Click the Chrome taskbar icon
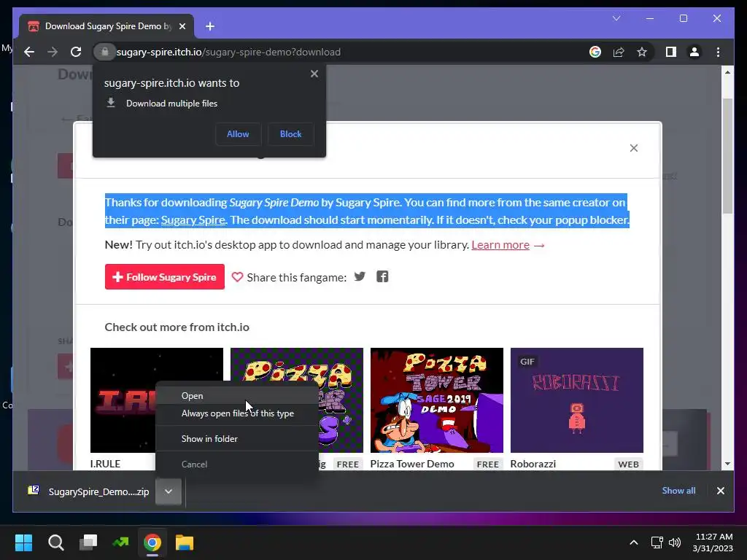747x560 pixels. (x=152, y=542)
